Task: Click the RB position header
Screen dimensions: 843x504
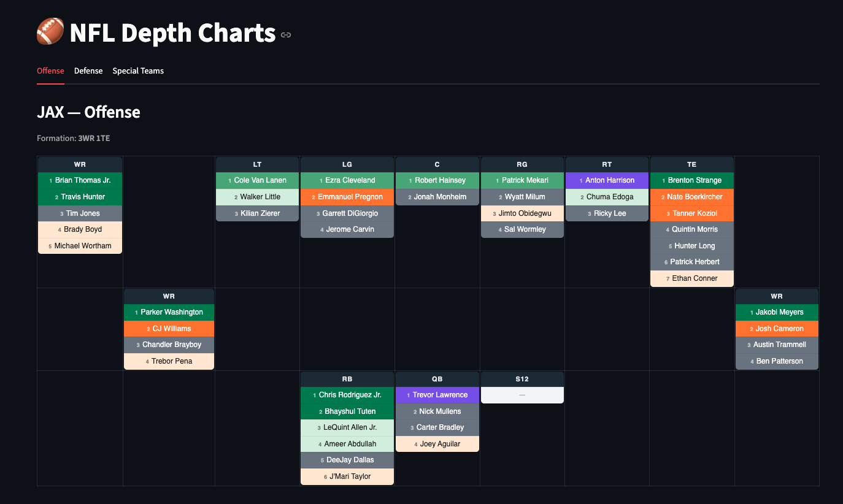Action: [x=347, y=379]
